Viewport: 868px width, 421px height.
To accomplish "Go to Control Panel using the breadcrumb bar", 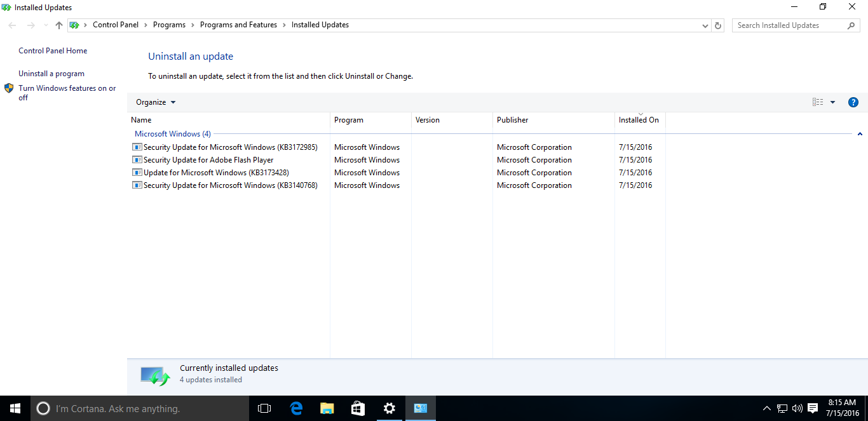I will [x=115, y=25].
